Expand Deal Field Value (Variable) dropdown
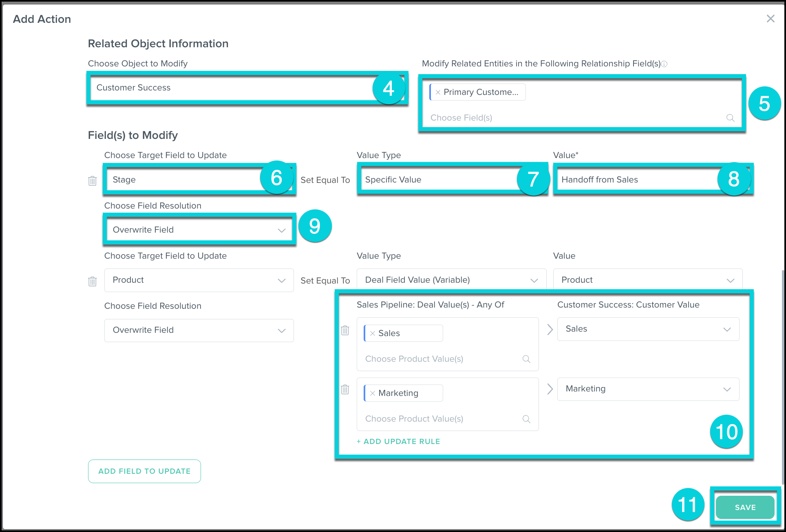Screen dimensions: 786x532 pyautogui.click(x=451, y=280)
